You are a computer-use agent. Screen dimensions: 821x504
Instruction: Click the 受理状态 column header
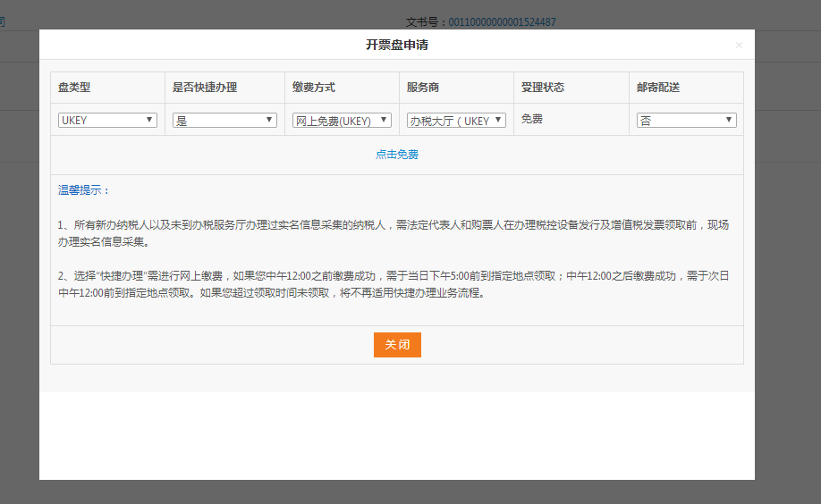pos(543,88)
